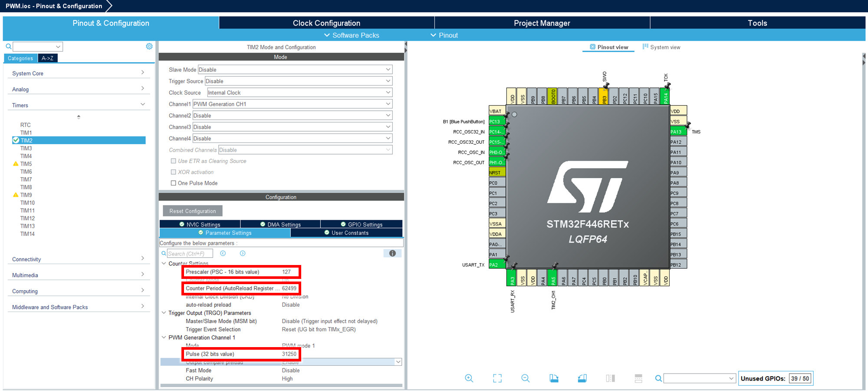Open the Slave Mode dropdown
Image resolution: width=868 pixels, height=391 pixels.
click(295, 70)
